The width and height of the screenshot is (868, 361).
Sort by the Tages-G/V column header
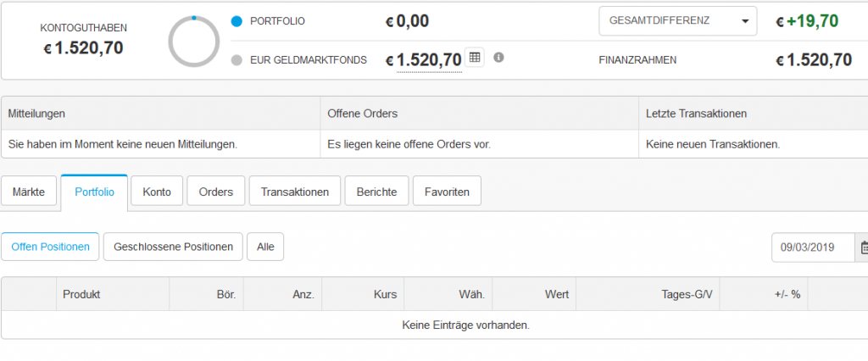click(687, 294)
